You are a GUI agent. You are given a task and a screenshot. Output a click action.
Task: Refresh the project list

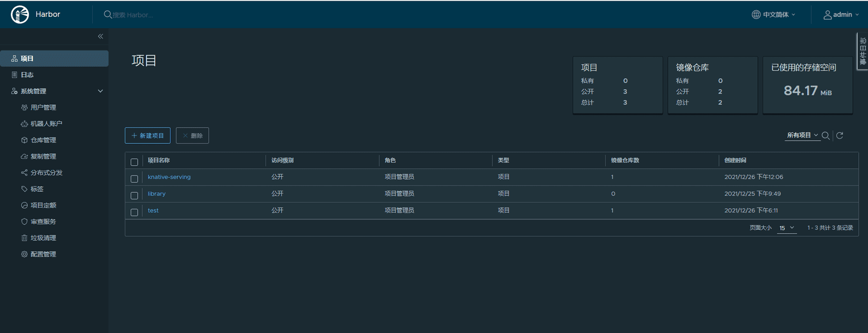(x=840, y=136)
